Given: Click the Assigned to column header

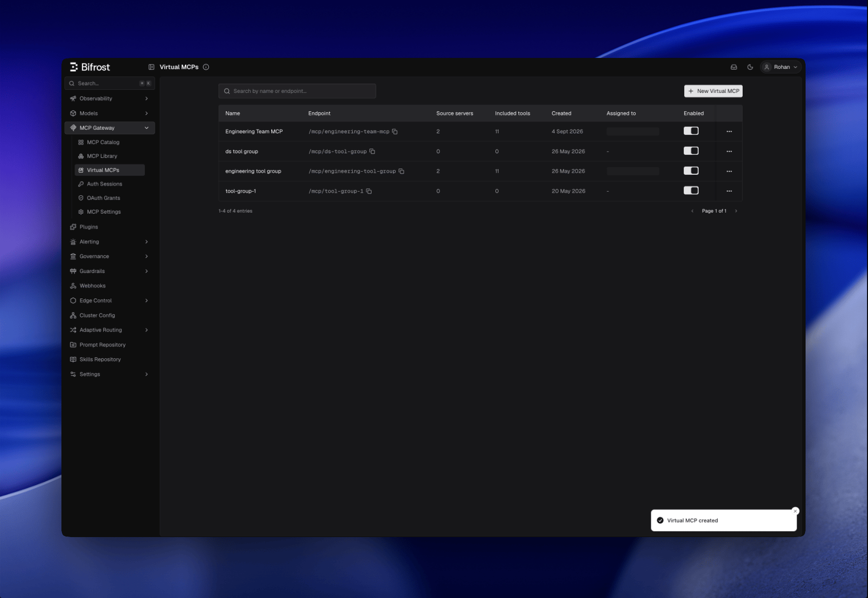Looking at the screenshot, I should click(621, 113).
